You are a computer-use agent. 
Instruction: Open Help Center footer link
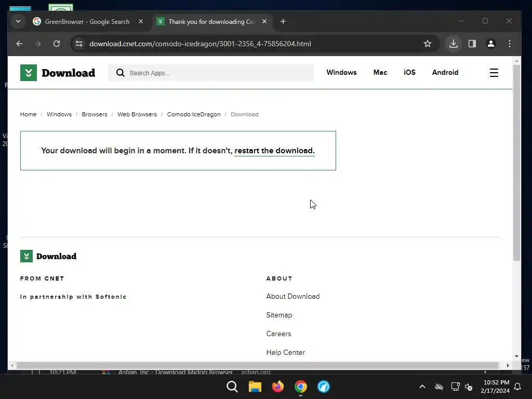click(x=285, y=352)
